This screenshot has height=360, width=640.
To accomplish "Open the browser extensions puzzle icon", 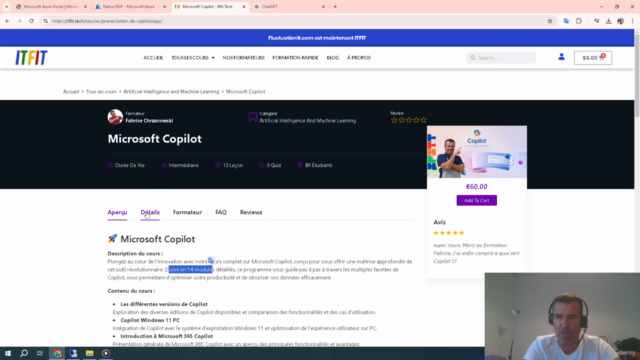I will coord(579,21).
